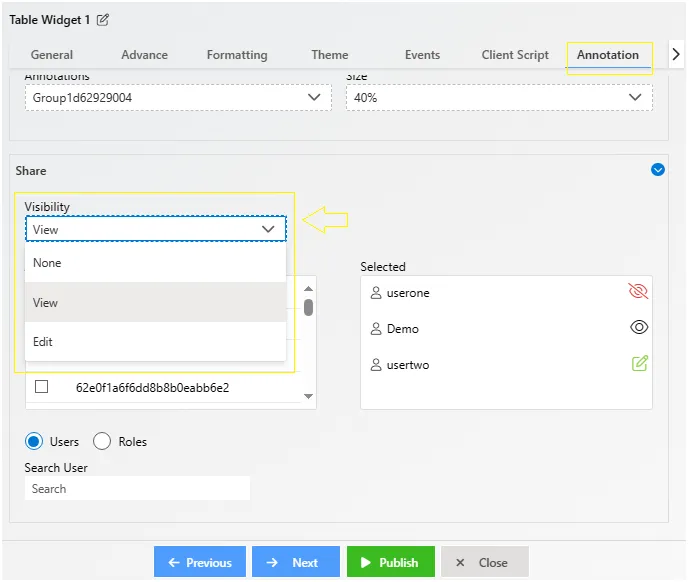Switch to the Formatting tab

click(x=237, y=55)
